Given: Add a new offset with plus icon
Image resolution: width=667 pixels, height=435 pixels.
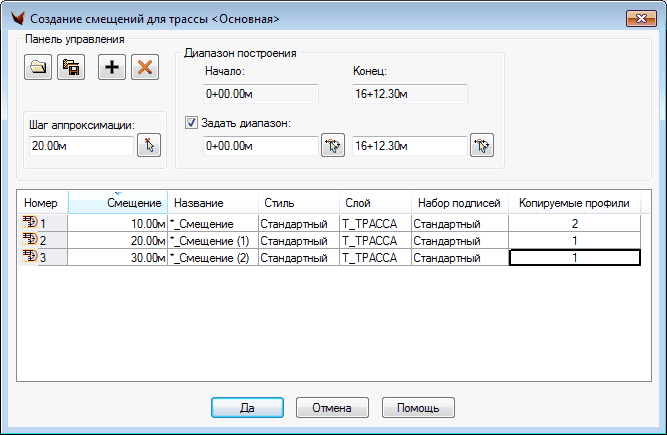Looking at the screenshot, I should click(112, 67).
